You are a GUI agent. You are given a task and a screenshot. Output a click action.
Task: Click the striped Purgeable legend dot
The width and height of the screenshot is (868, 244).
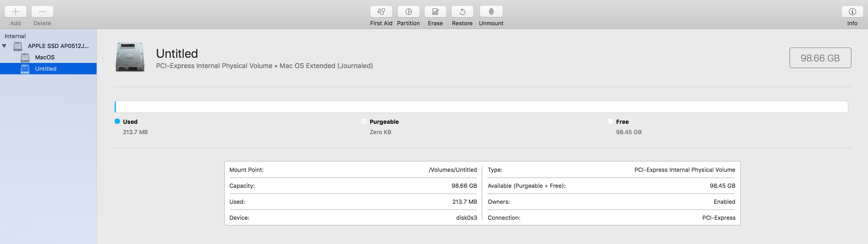point(364,121)
